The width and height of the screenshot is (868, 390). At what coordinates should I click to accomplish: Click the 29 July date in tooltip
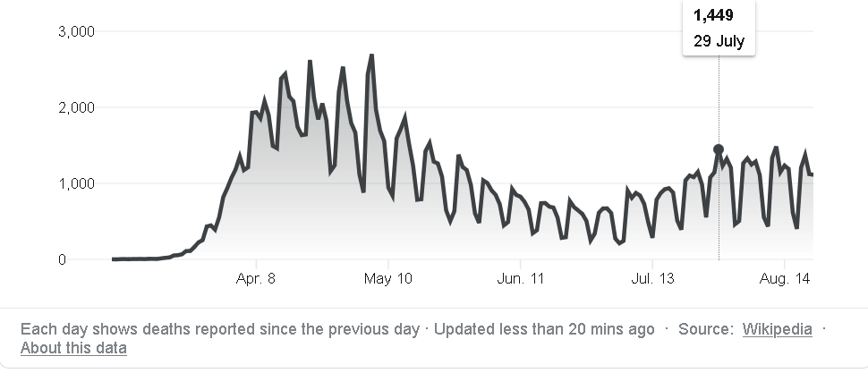pyautogui.click(x=719, y=41)
